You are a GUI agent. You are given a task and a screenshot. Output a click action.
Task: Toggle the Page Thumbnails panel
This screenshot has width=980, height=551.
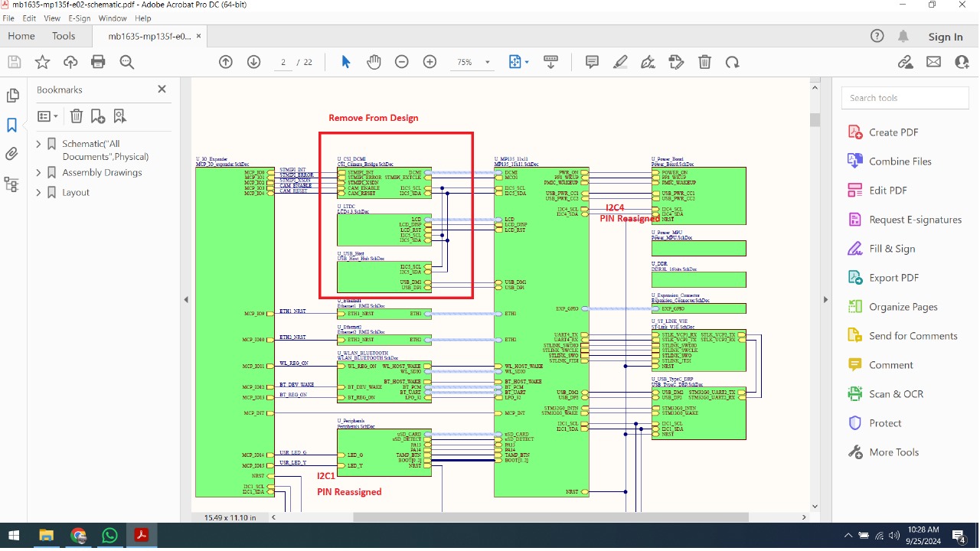(13, 95)
